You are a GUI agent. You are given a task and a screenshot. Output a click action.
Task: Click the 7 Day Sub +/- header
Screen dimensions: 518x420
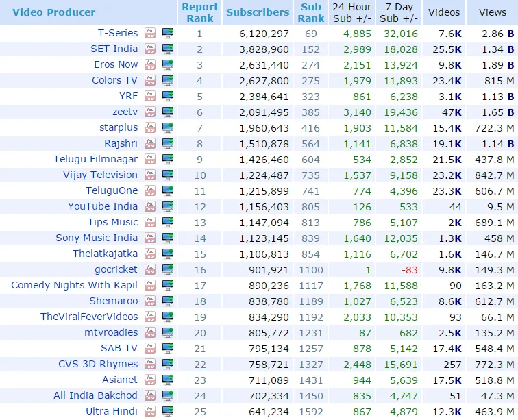pyautogui.click(x=399, y=12)
